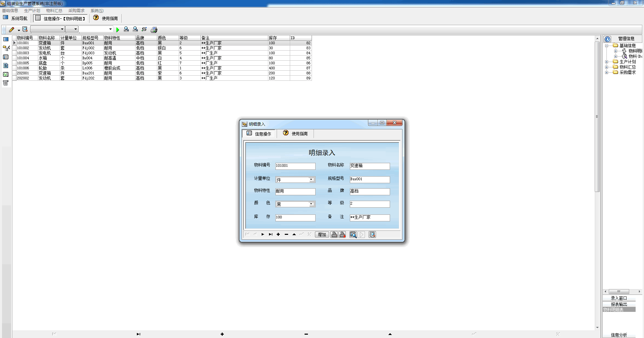Click the 报表输出 button in right panel
The width and height of the screenshot is (644, 338).
619,304
